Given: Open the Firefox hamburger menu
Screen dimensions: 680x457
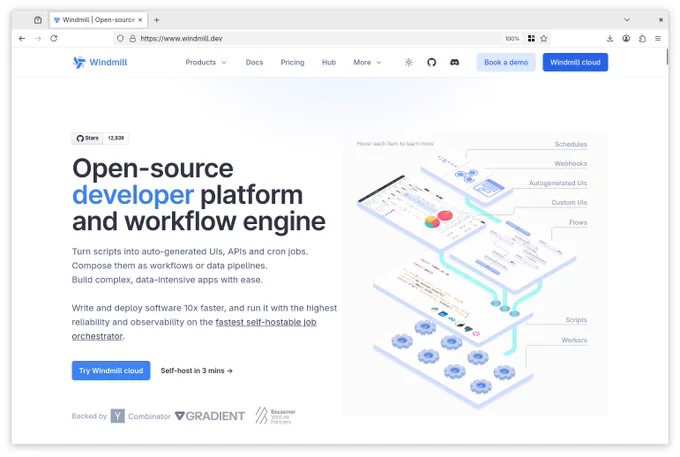Looking at the screenshot, I should point(658,39).
